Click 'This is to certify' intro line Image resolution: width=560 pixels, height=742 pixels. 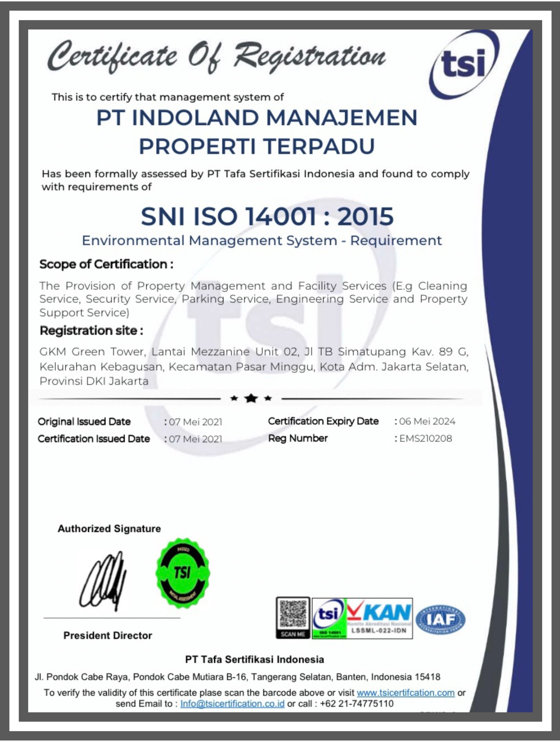point(168,97)
